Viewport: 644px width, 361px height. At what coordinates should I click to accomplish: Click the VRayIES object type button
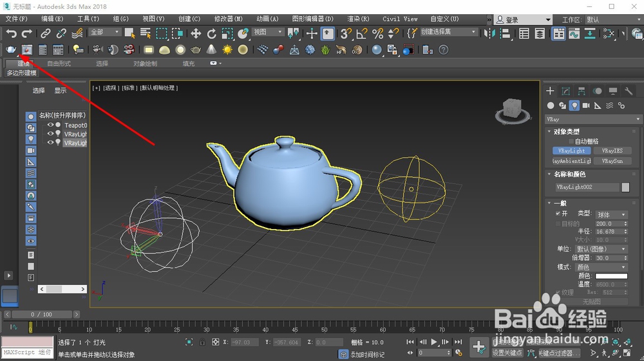coord(612,151)
